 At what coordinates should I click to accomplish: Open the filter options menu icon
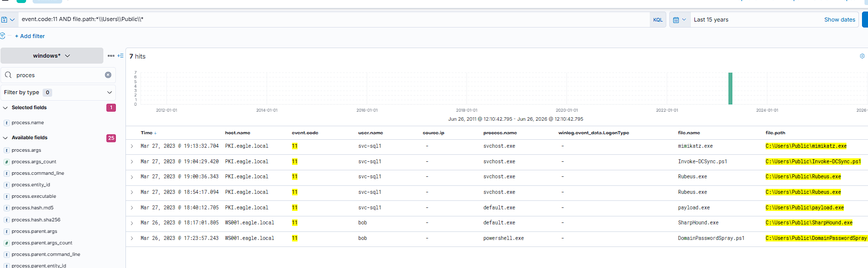click(x=3, y=36)
